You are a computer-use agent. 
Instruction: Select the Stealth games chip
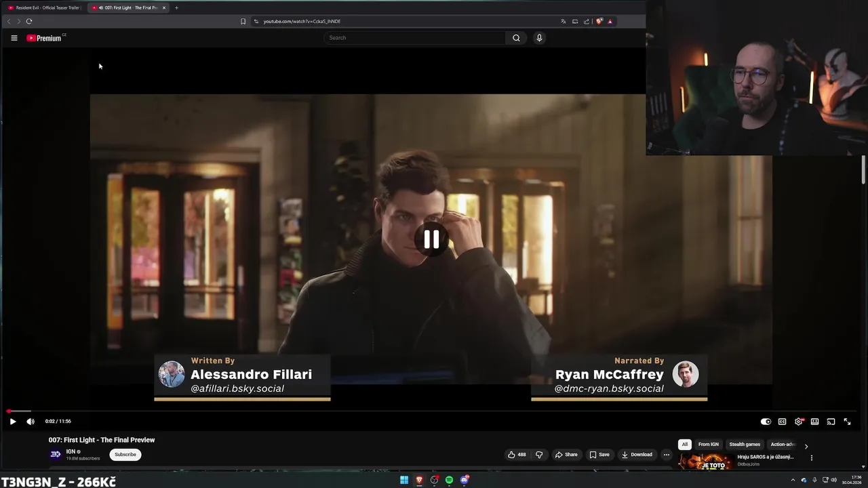[745, 445]
